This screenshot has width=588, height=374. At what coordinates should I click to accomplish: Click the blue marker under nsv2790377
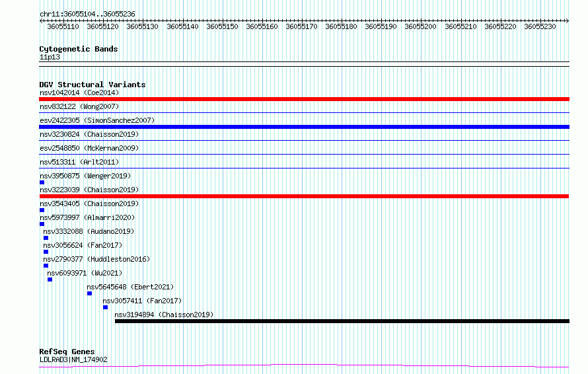tap(46, 266)
